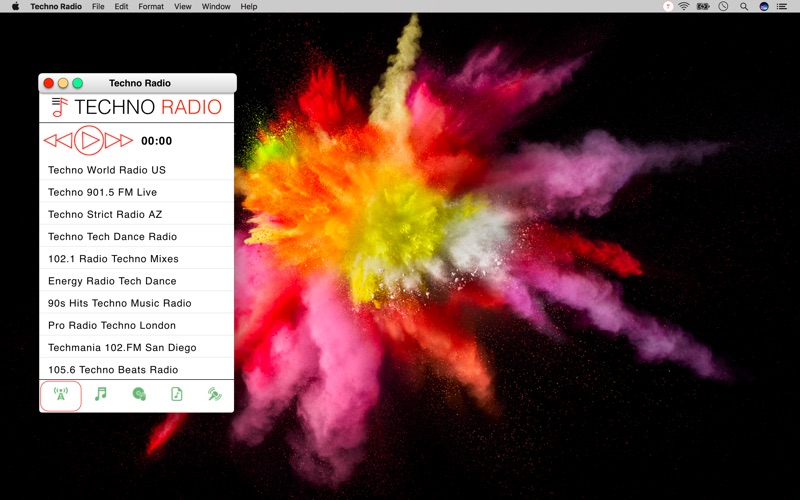This screenshot has width=800, height=500.
Task: Close the Techno Radio window
Action: point(48,83)
